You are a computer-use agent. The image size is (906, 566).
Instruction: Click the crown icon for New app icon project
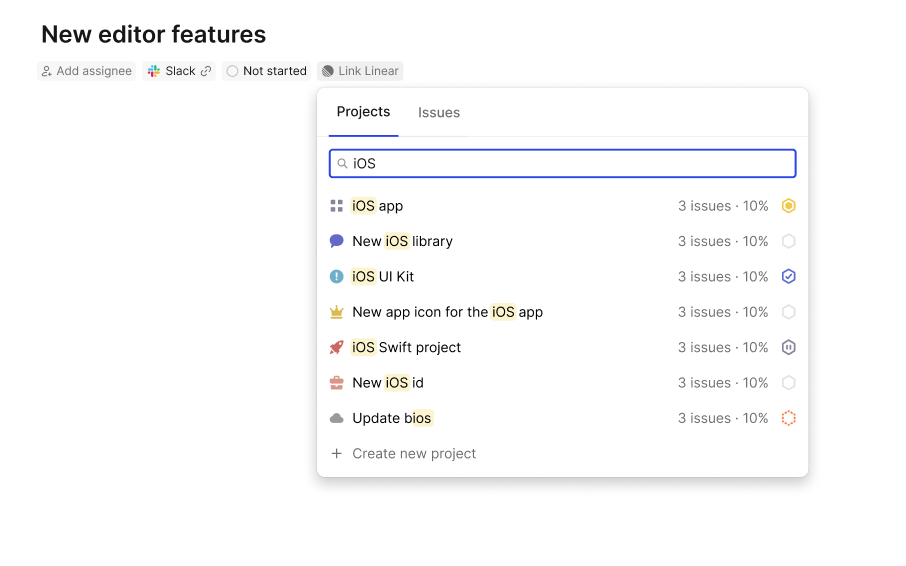click(336, 312)
